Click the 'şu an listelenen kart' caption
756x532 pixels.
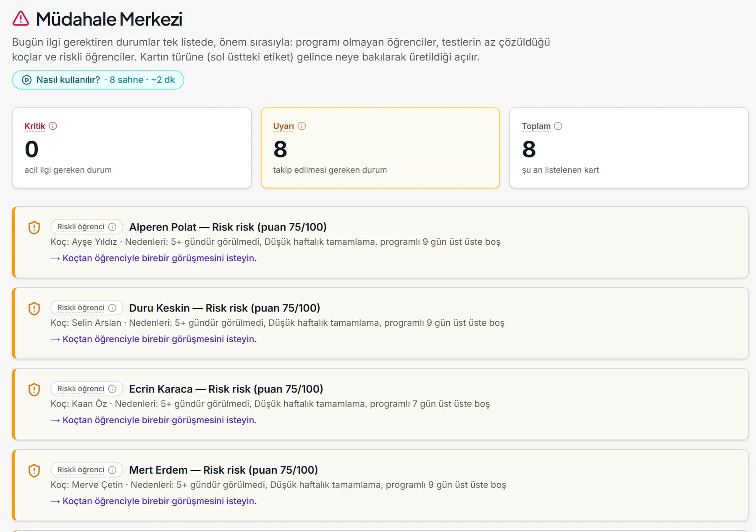point(560,170)
